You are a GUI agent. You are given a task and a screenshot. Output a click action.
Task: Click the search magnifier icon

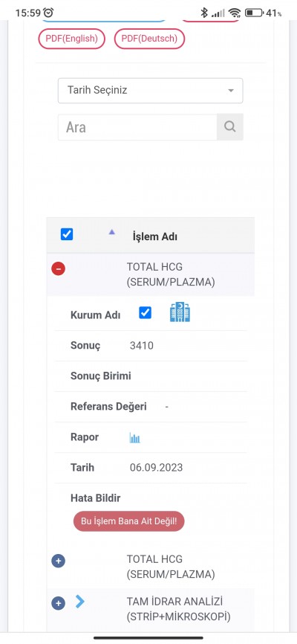pyautogui.click(x=229, y=127)
